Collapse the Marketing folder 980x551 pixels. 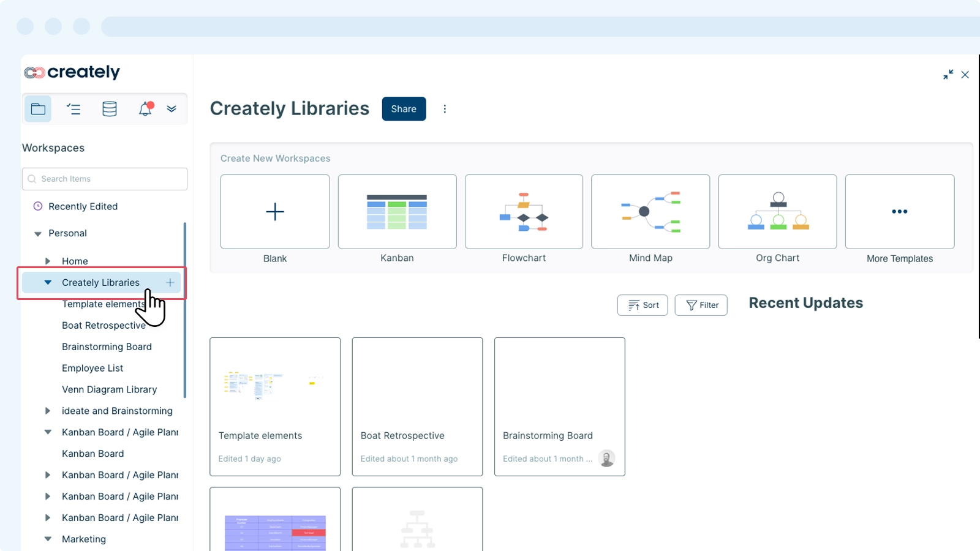coord(48,539)
